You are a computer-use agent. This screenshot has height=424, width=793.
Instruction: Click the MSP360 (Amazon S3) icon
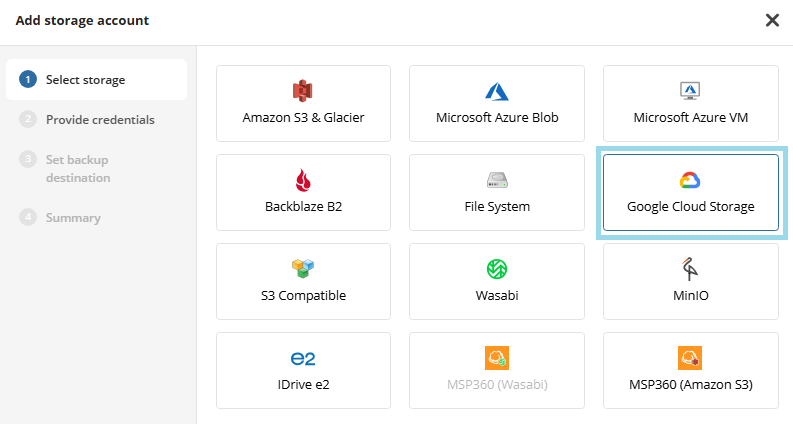(x=690, y=358)
